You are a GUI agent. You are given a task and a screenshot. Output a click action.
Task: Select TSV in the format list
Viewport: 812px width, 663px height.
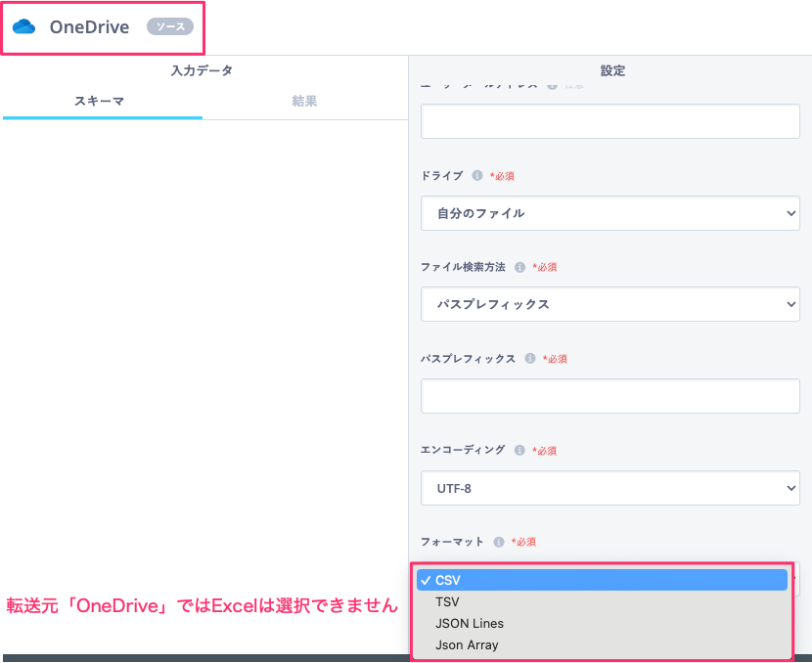[602, 602]
